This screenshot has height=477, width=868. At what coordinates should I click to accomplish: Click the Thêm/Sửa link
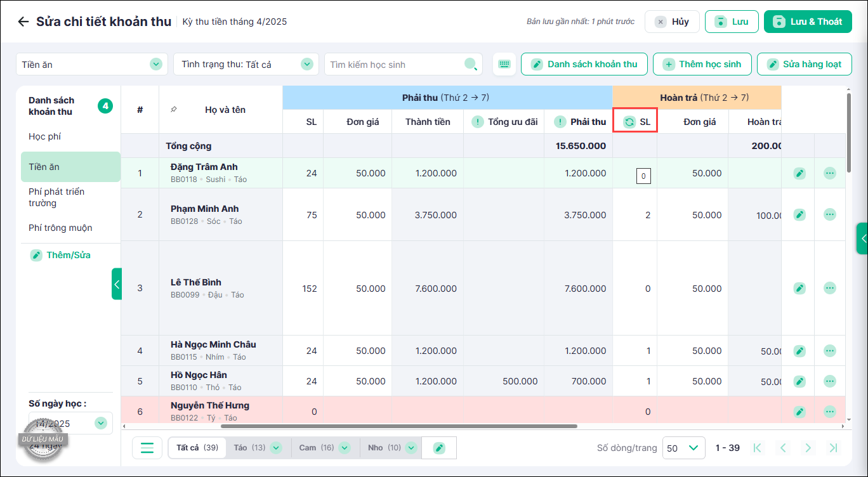point(61,255)
